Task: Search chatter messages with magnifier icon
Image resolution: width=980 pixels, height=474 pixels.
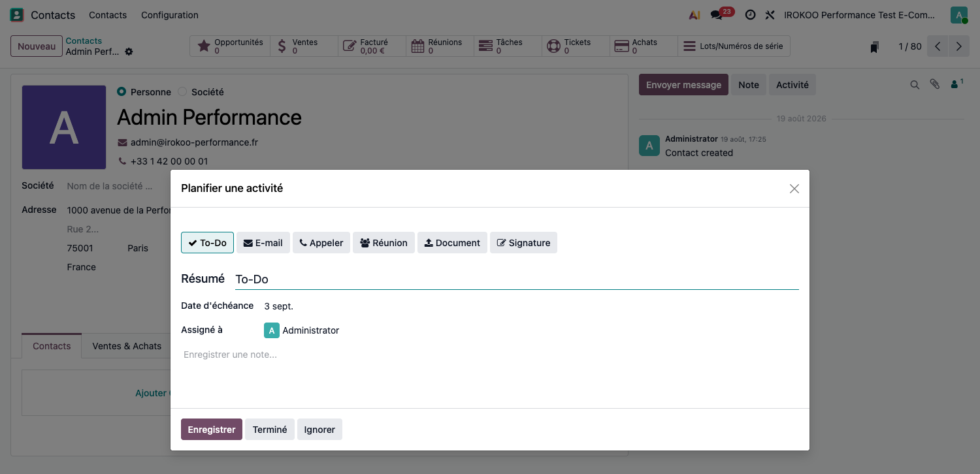Action: (x=915, y=85)
